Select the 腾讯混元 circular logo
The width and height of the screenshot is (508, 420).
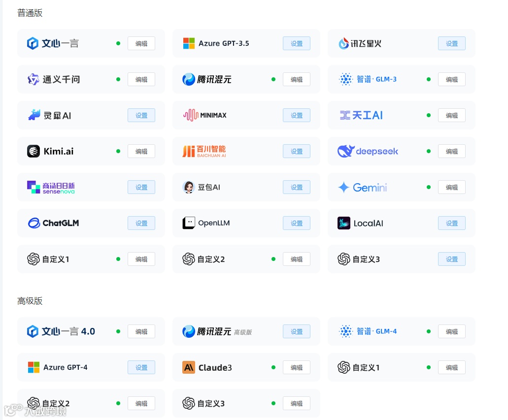pos(189,79)
